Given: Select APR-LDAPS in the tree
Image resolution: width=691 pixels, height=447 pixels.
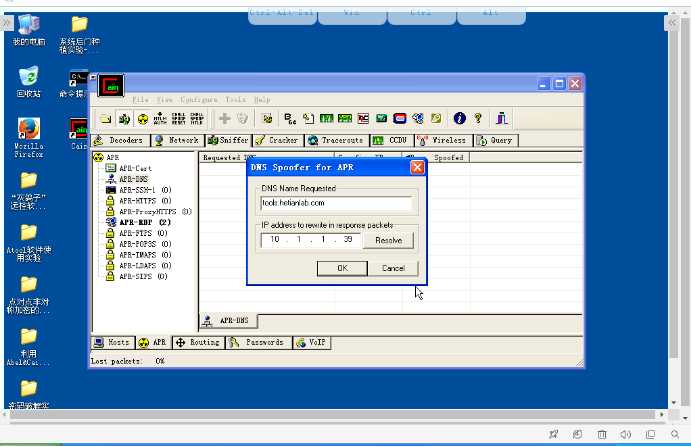Looking at the screenshot, I should (138, 265).
